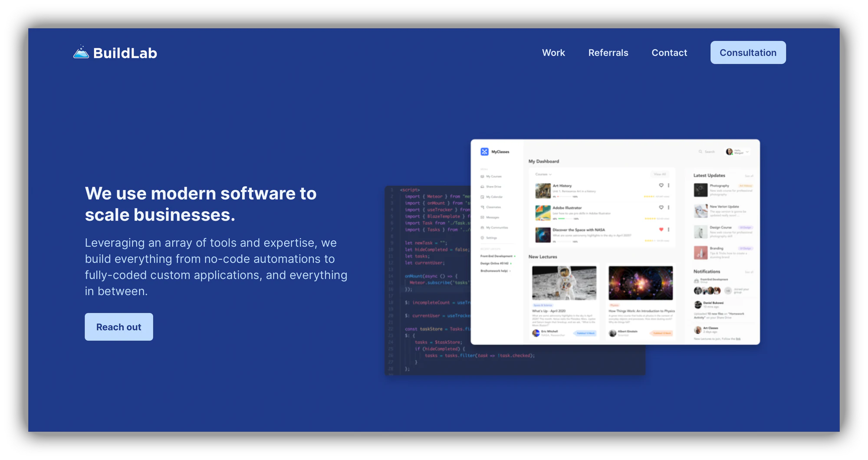Click the MyClasses logo icon in mockup
Viewport: 868px width, 460px height.
tap(484, 151)
